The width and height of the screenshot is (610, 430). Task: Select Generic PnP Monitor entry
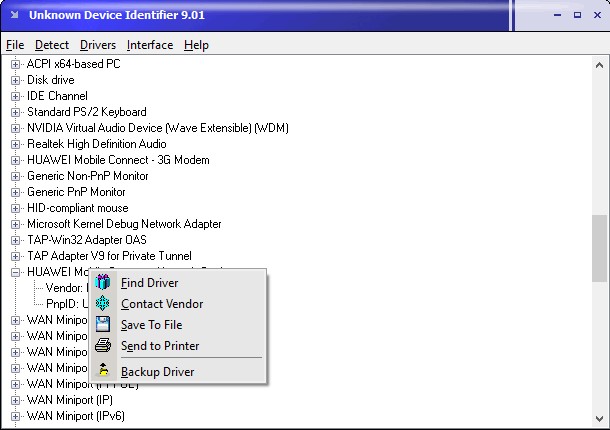point(76,192)
